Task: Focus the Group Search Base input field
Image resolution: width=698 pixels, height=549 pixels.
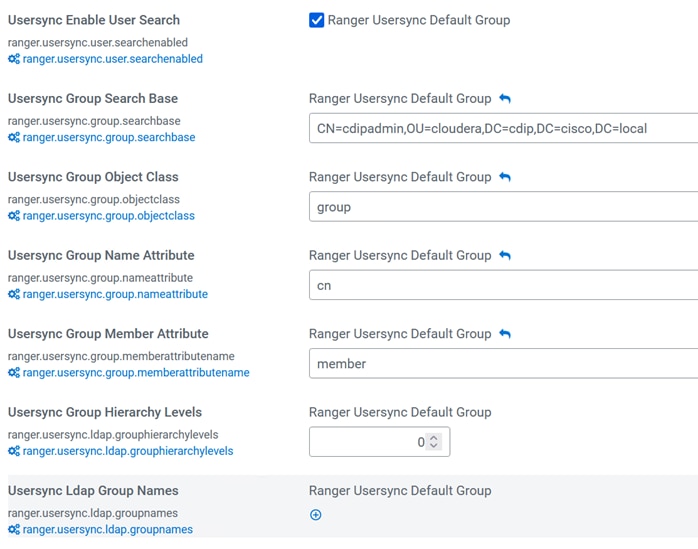Action: (x=503, y=128)
